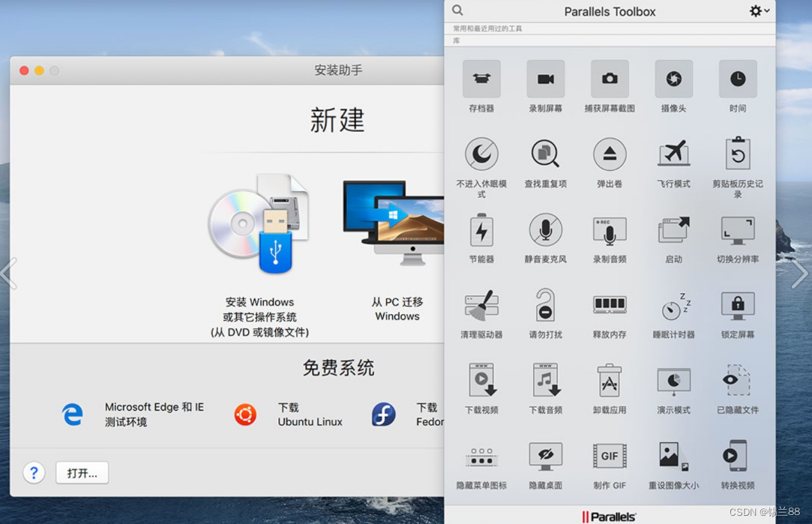Go to the next slide with right arrow
Viewport: 812px width, 524px height.
coord(799,274)
